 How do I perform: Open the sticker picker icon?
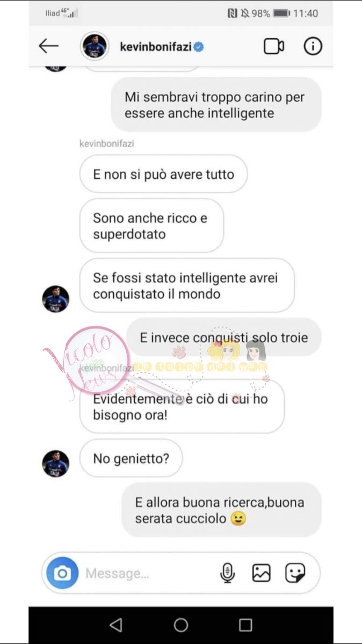(295, 573)
